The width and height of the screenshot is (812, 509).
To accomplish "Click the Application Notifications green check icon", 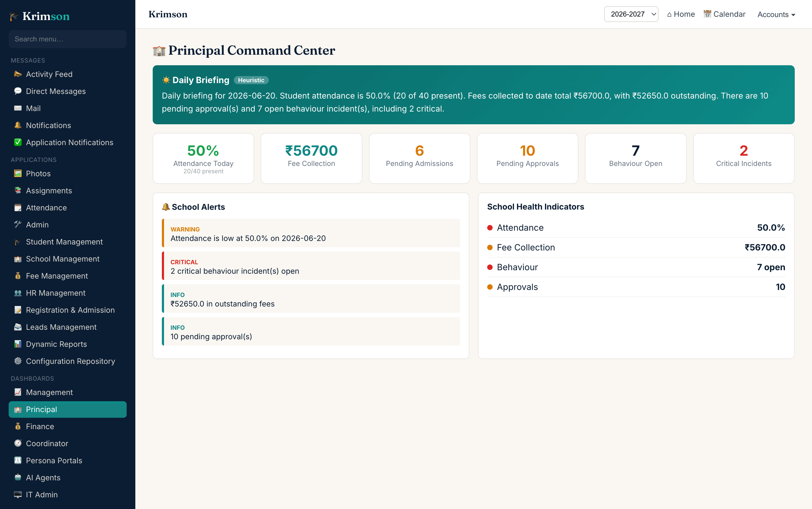I will point(18,142).
